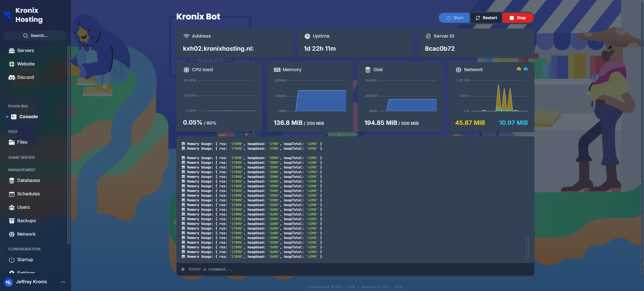Click the 45.87 MiB network value

click(x=470, y=123)
